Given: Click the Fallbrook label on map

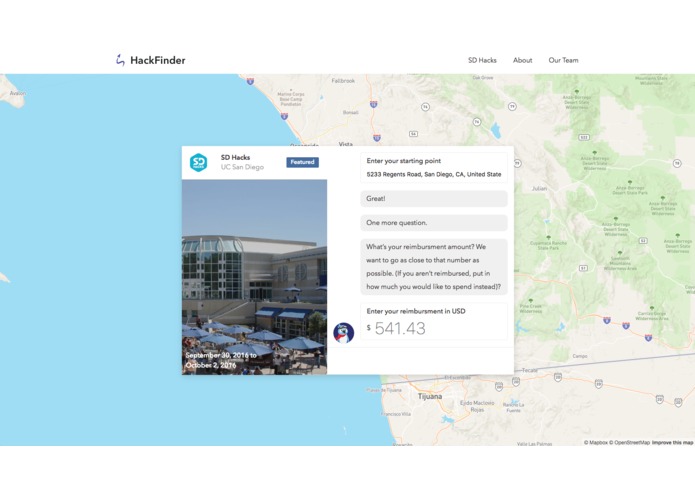Looking at the screenshot, I should click(x=343, y=81).
